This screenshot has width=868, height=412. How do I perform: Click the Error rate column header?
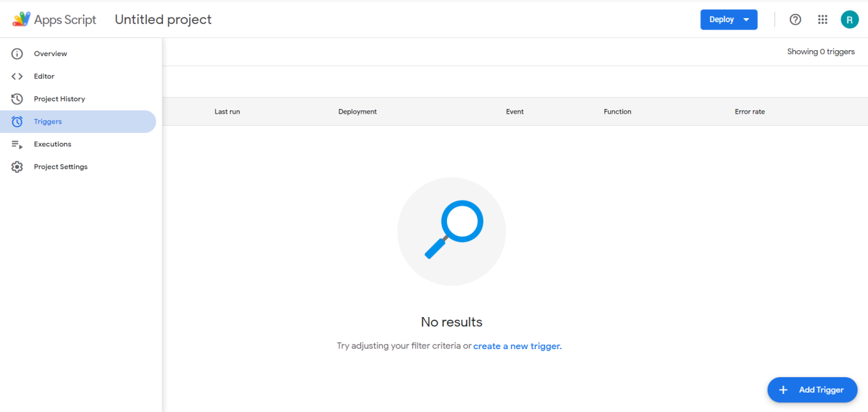(x=750, y=112)
